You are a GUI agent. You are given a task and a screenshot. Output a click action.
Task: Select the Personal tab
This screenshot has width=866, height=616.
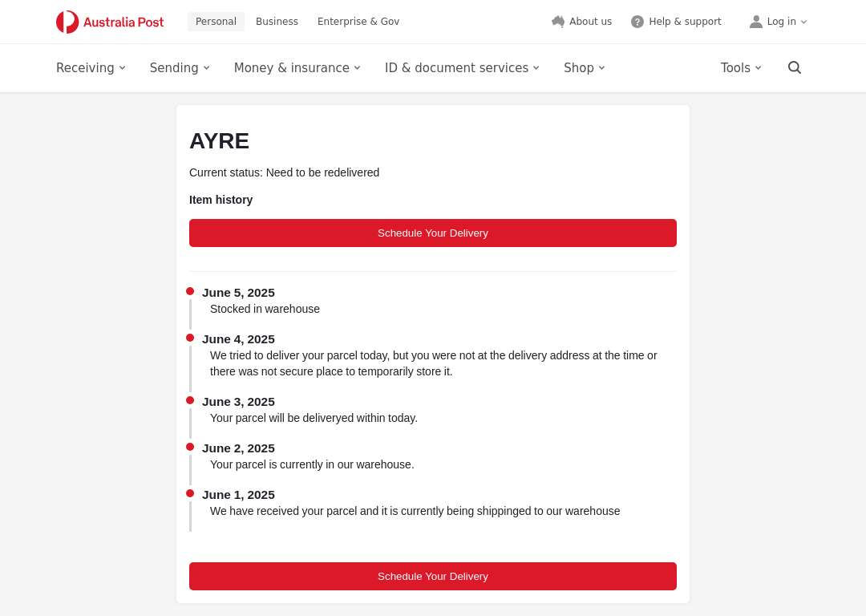[216, 22]
